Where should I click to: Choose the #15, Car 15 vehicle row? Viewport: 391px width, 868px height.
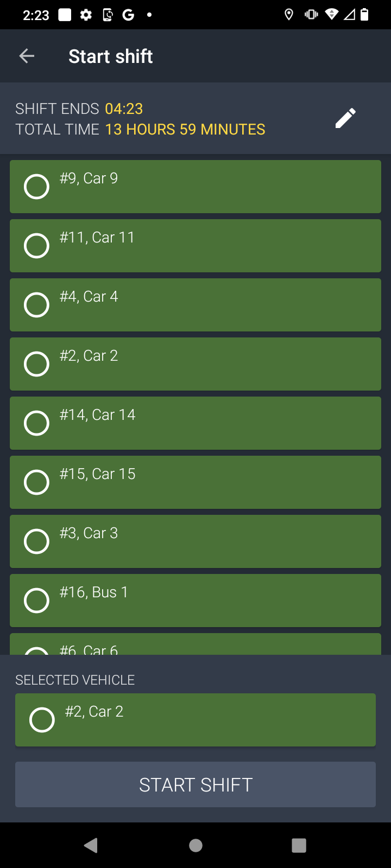tap(195, 482)
